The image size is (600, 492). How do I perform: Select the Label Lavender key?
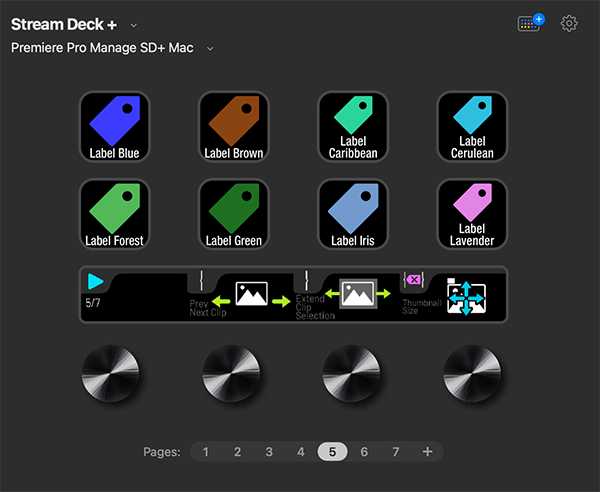coord(472,214)
